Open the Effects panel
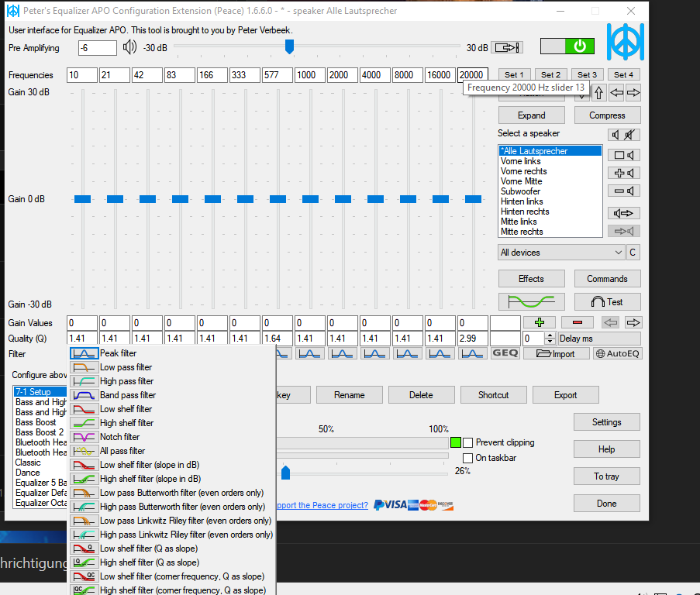 coord(531,279)
